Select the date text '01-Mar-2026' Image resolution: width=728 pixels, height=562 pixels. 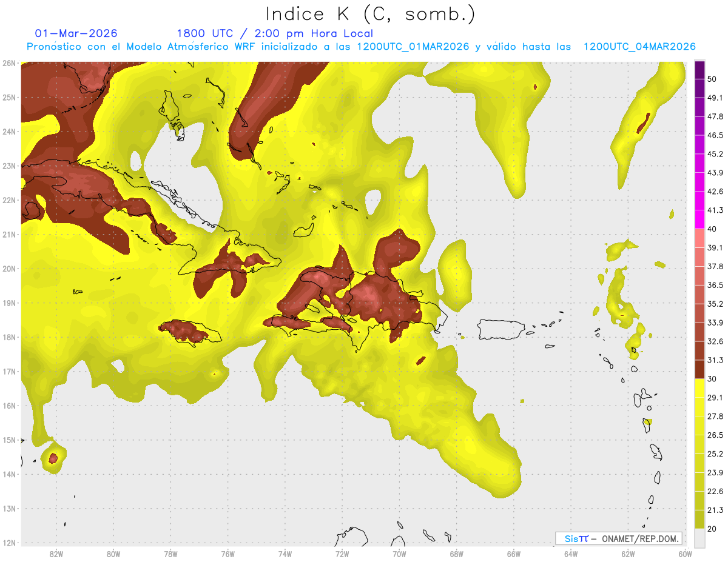tap(76, 33)
